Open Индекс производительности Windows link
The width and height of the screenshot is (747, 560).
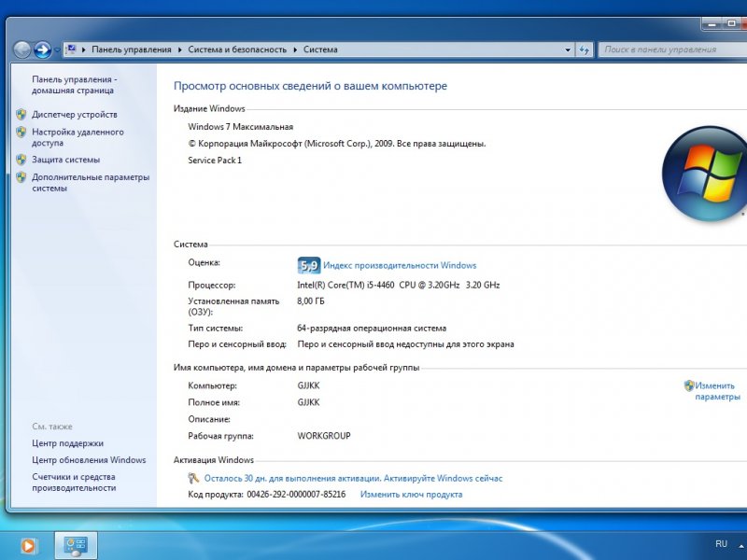click(400, 265)
